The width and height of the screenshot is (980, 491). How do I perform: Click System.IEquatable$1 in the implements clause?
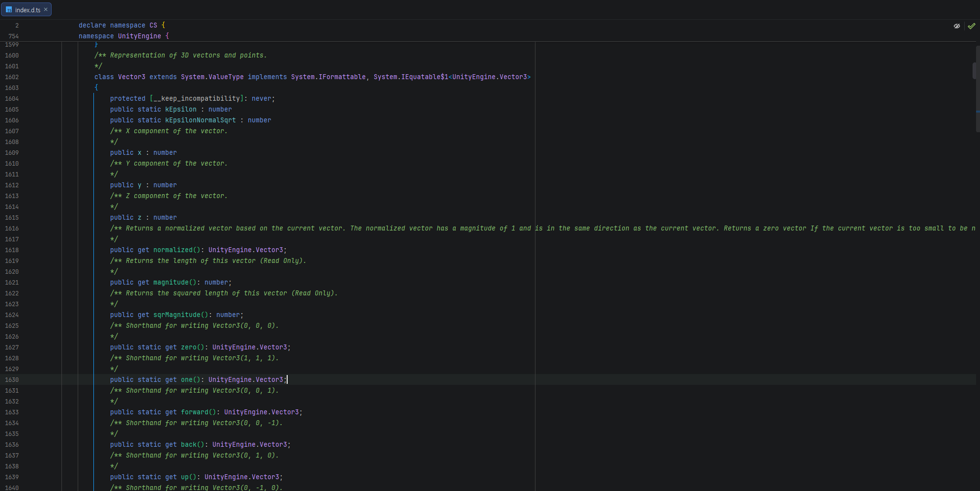411,77
